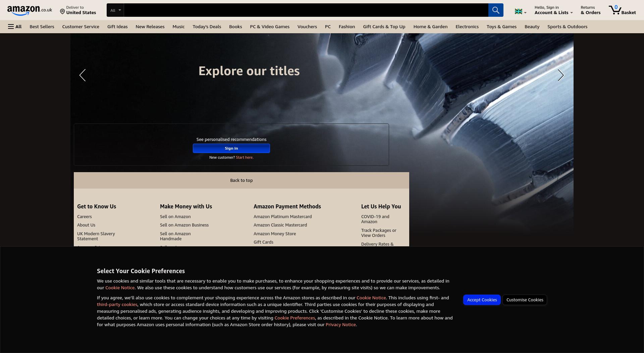Viewport: 644px width, 353px height.
Task: Click Amazon Payment Methods heading
Action: 287,206
